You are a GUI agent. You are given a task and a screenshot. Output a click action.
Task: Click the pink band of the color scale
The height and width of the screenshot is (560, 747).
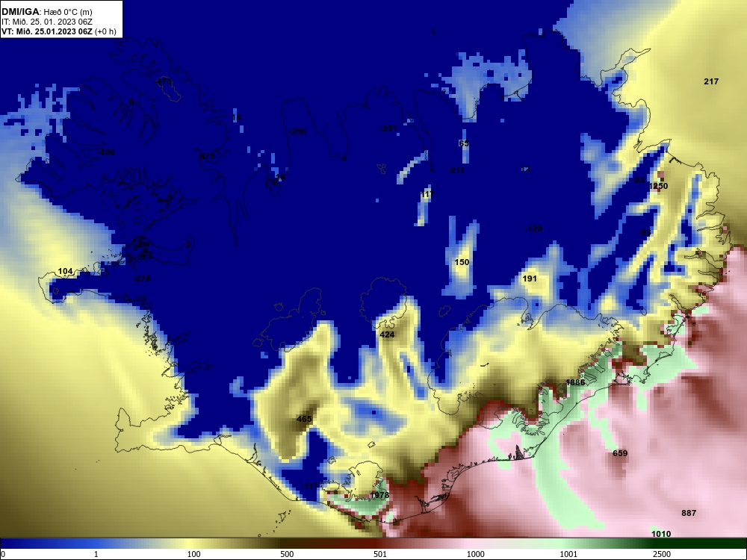tap(469, 544)
